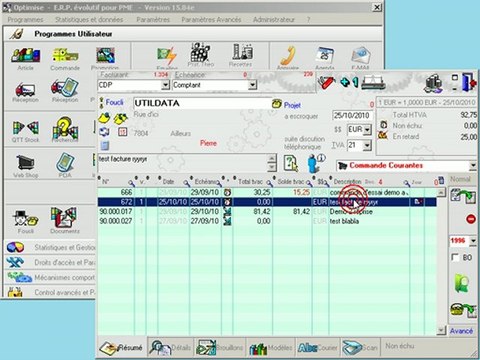Open the Web Shop cart icon
This screenshot has width=480, height=360.
26,163
